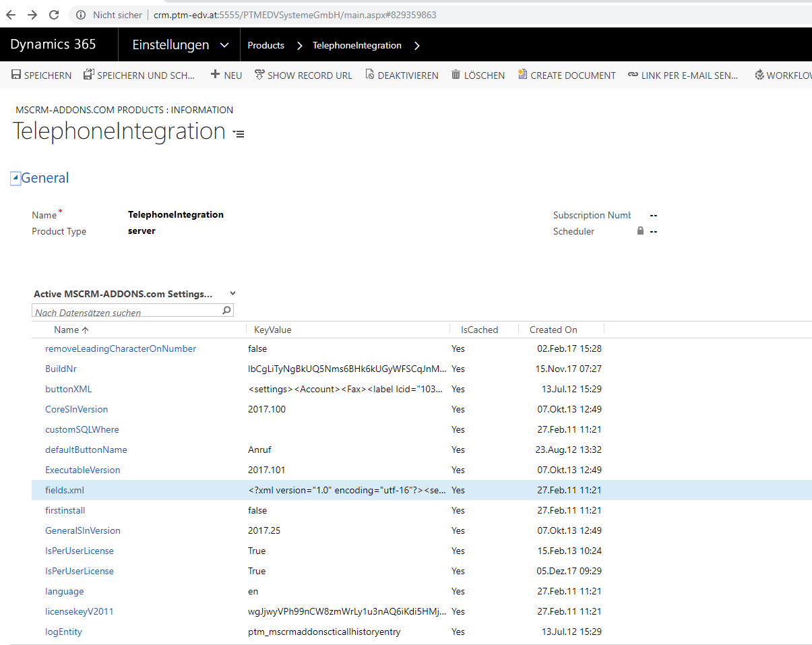The image size is (812, 645).
Task: Collapse the General section
Action: point(15,178)
